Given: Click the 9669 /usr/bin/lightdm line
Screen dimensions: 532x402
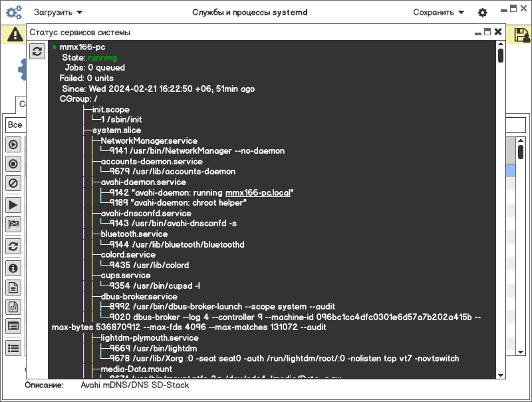Looking at the screenshot, I should click(153, 349).
